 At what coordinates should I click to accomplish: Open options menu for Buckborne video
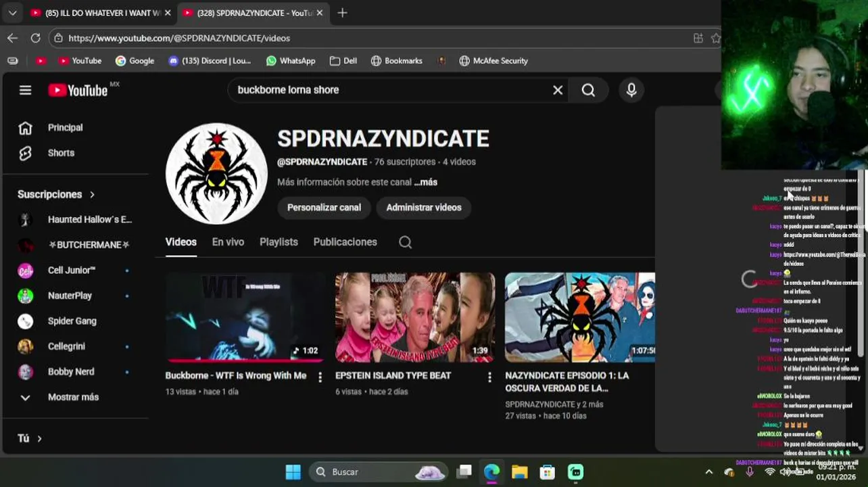[320, 377]
